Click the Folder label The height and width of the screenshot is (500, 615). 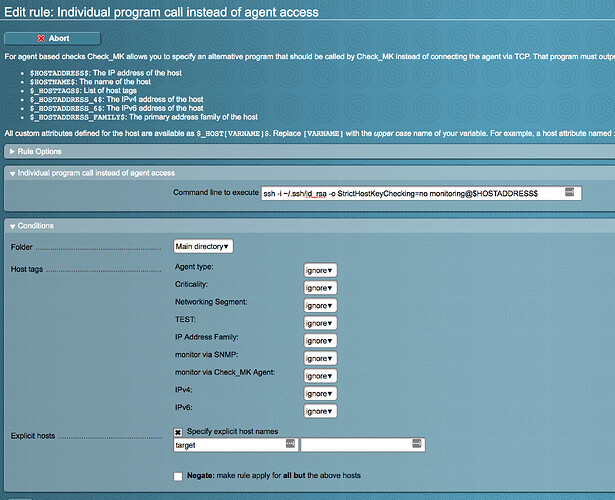click(x=22, y=247)
